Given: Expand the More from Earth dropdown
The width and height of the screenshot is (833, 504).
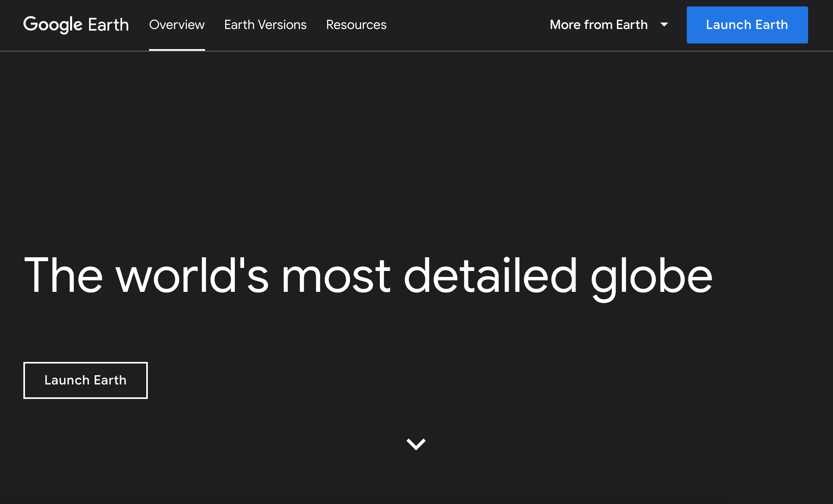Looking at the screenshot, I should tap(609, 25).
